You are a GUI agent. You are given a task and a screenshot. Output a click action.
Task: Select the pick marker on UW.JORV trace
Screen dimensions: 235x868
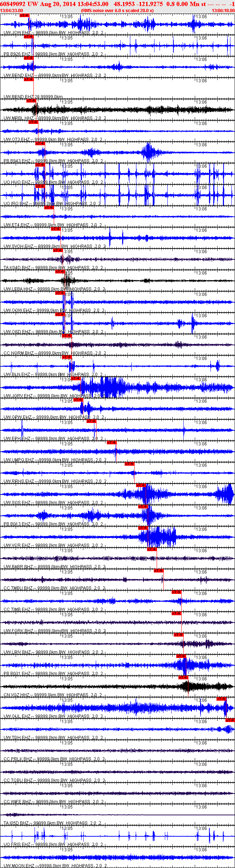tap(76, 378)
